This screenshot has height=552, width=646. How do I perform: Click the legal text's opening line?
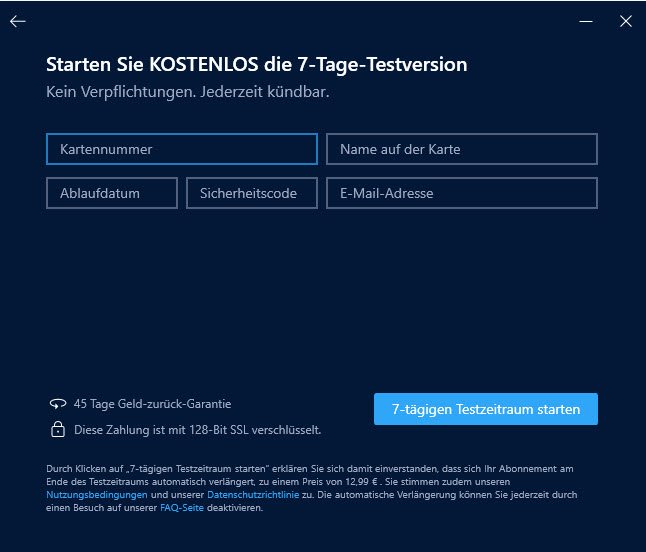[x=300, y=469]
